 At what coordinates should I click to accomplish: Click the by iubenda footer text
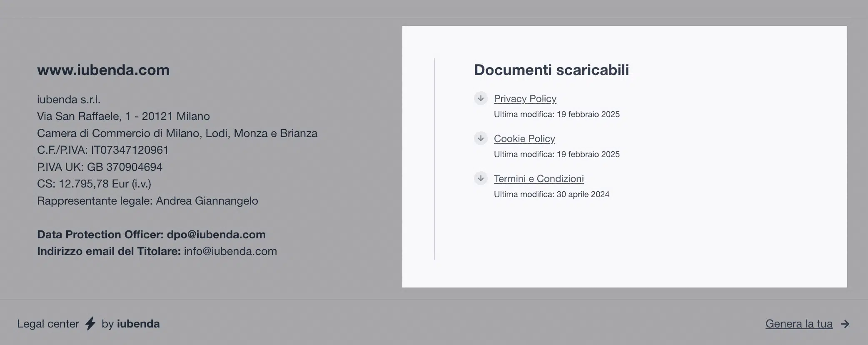point(131,324)
